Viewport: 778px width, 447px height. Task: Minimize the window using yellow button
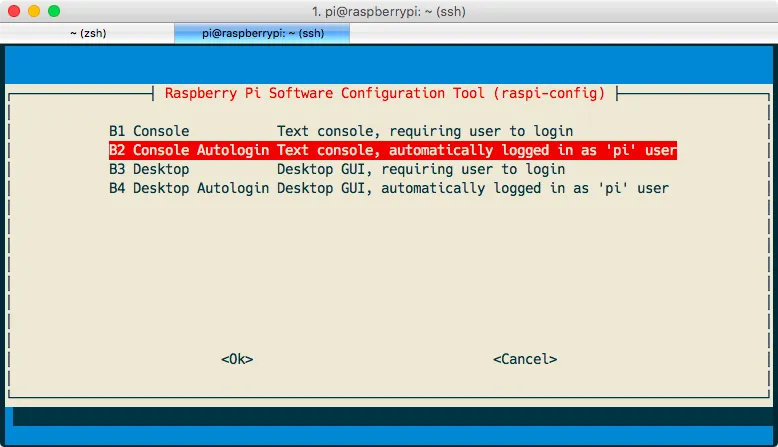pyautogui.click(x=34, y=11)
